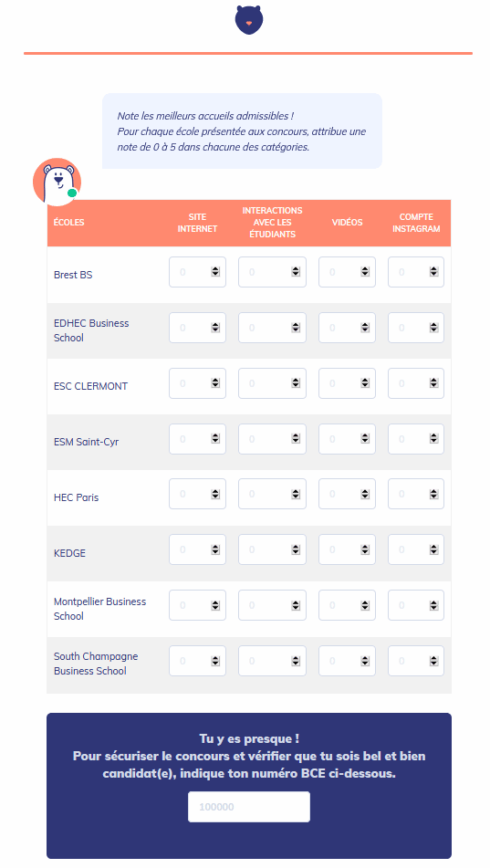Focus the EDHEC Site Internet score field

coord(197,328)
